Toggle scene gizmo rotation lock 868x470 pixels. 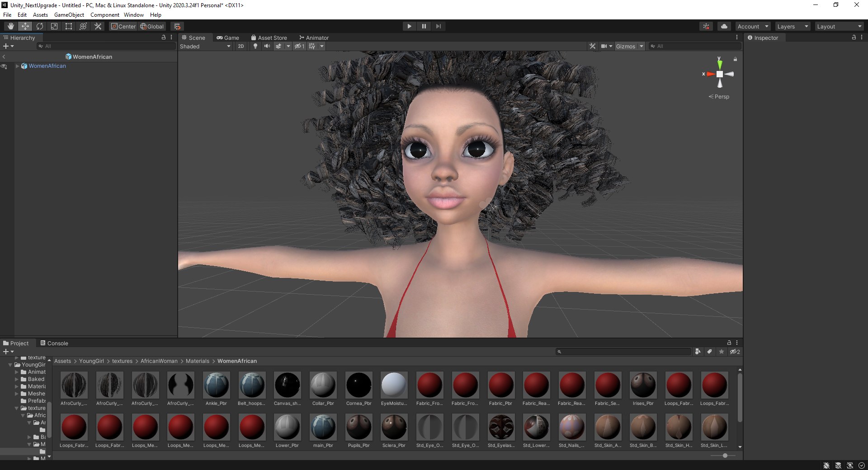735,59
